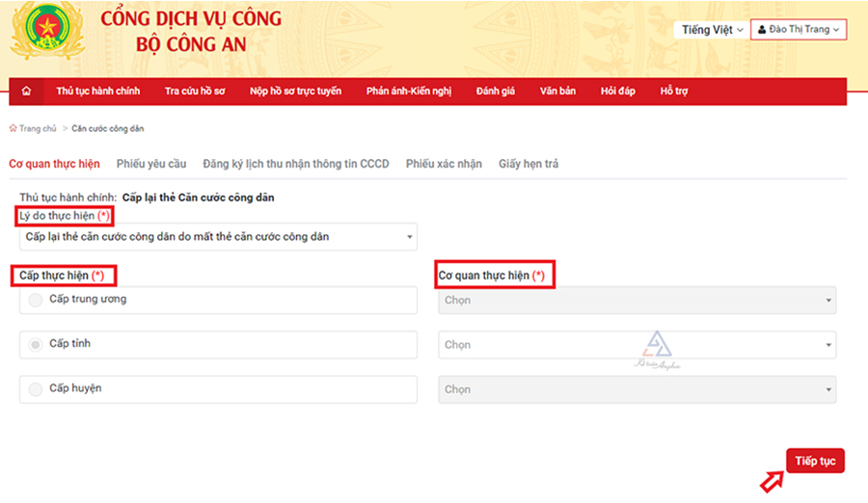This screenshot has height=503, width=868.
Task: Open the Lý do thực hiện dropdown
Action: tap(218, 237)
